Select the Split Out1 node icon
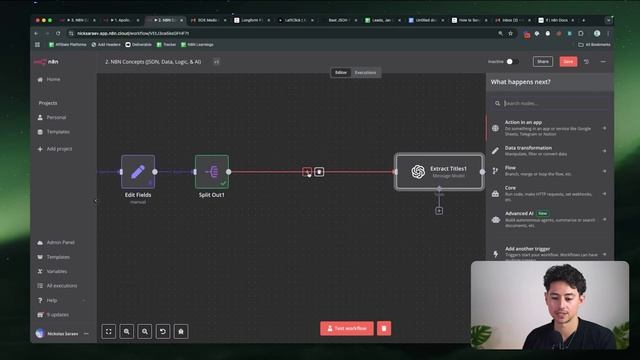The image size is (640, 360). (x=212, y=171)
